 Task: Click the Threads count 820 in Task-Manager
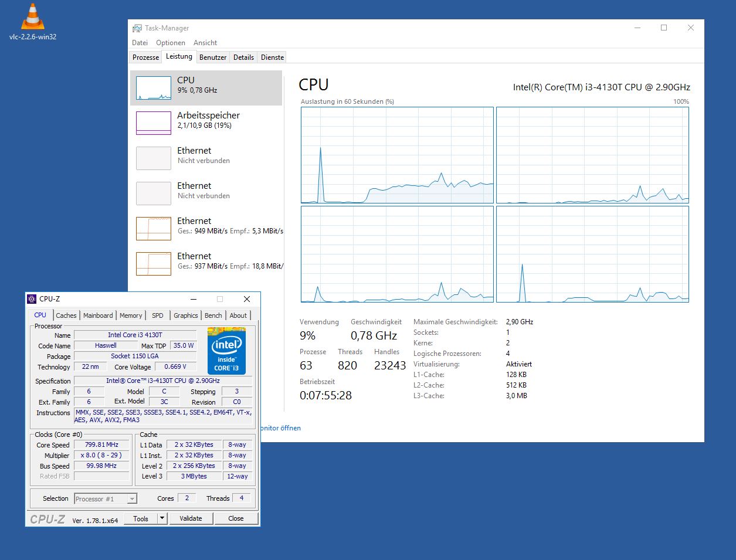pyautogui.click(x=347, y=365)
